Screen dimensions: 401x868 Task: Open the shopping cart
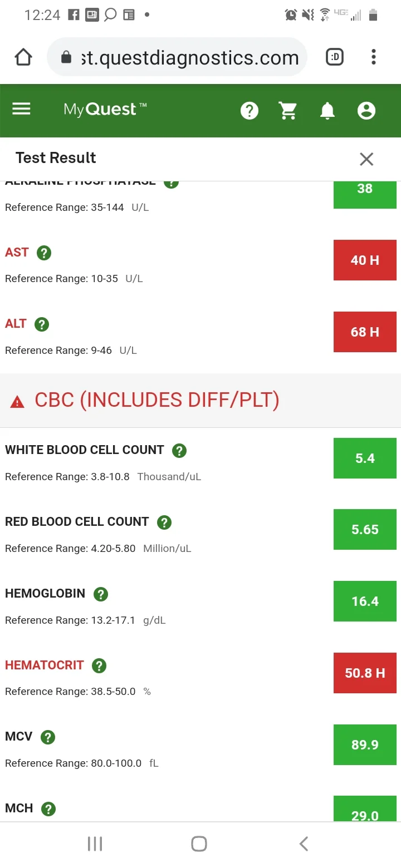(x=288, y=111)
